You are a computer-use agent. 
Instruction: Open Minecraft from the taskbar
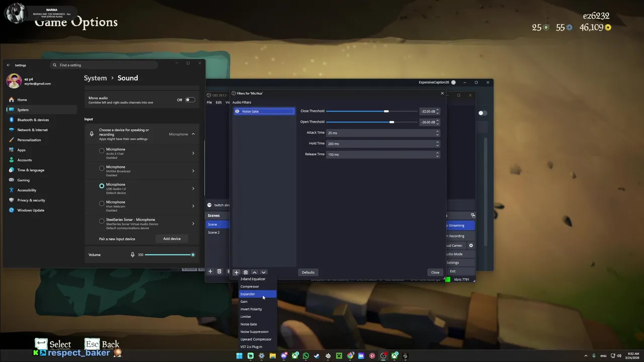pos(339,356)
